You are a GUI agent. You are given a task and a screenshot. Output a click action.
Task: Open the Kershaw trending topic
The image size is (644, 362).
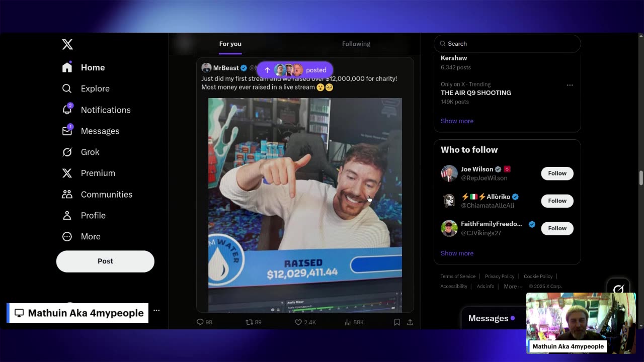(x=454, y=58)
